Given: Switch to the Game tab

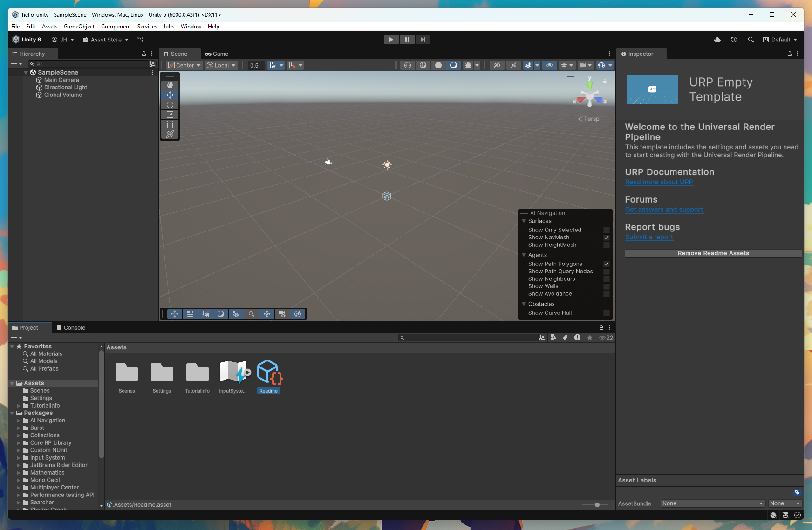Looking at the screenshot, I should pyautogui.click(x=217, y=54).
